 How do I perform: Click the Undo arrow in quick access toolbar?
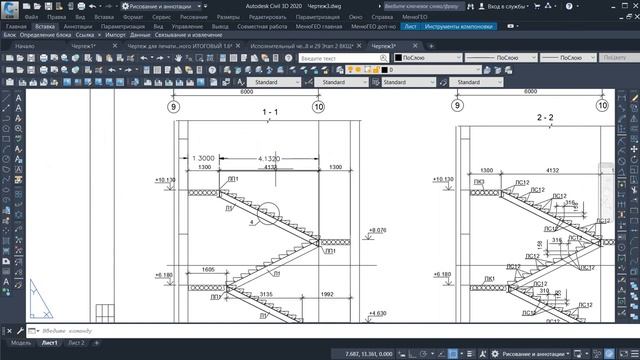93,6
